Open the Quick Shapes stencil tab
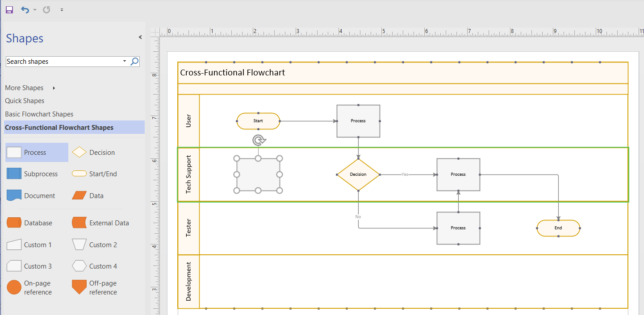The height and width of the screenshot is (315, 644). [25, 100]
